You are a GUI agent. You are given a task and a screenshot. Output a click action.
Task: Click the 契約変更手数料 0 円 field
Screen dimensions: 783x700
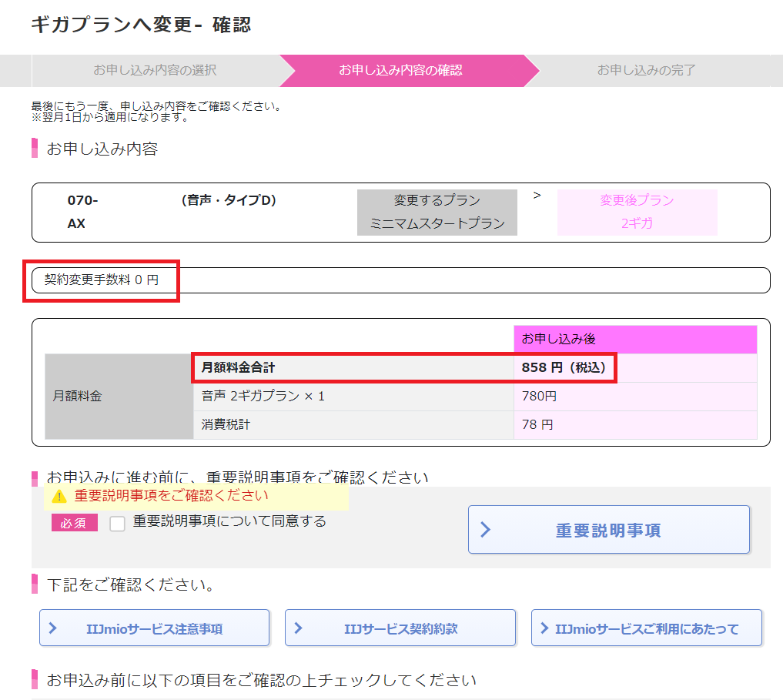pyautogui.click(x=102, y=280)
